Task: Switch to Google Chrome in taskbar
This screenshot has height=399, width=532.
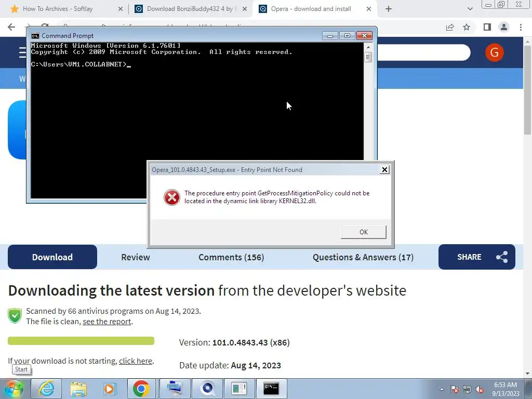Action: (x=141, y=389)
